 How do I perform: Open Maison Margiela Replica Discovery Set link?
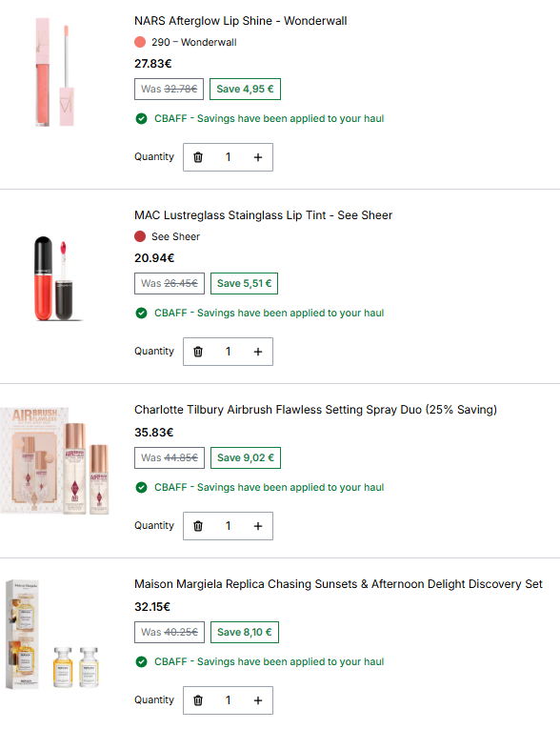338,584
